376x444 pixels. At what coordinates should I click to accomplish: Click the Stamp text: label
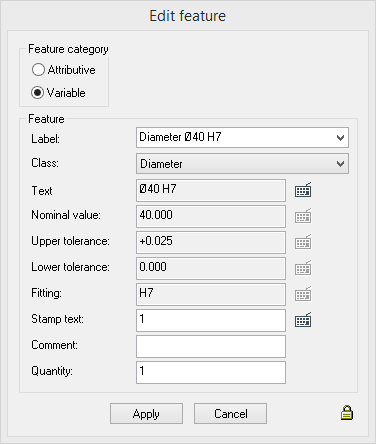[x=57, y=319]
